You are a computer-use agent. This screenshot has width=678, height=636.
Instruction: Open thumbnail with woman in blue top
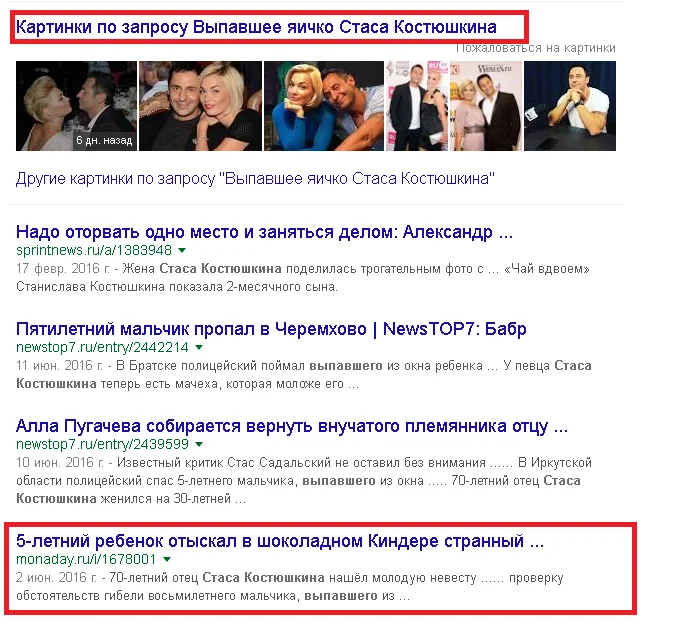tap(324, 106)
